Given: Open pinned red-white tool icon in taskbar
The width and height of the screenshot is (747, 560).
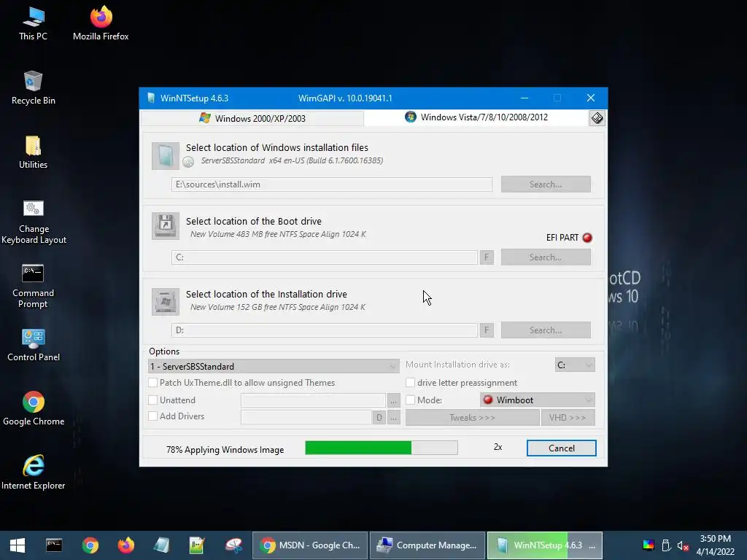Looking at the screenshot, I should click(x=233, y=545).
